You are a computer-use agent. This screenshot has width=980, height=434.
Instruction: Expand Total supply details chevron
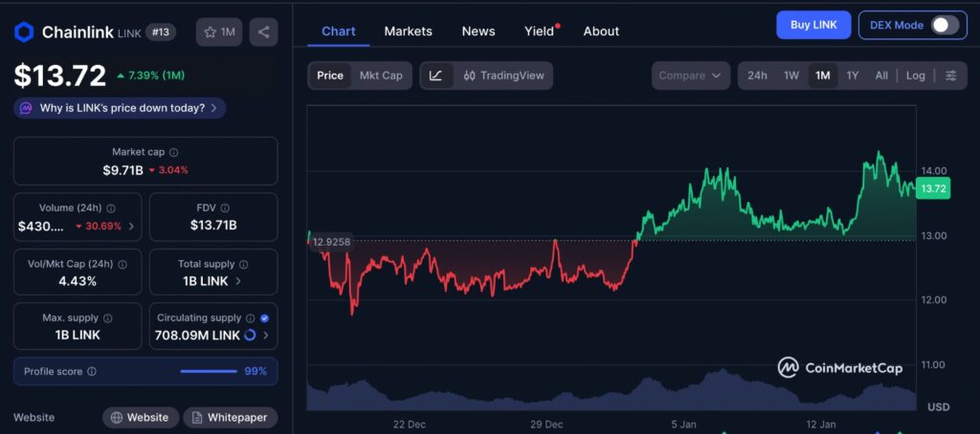point(238,281)
